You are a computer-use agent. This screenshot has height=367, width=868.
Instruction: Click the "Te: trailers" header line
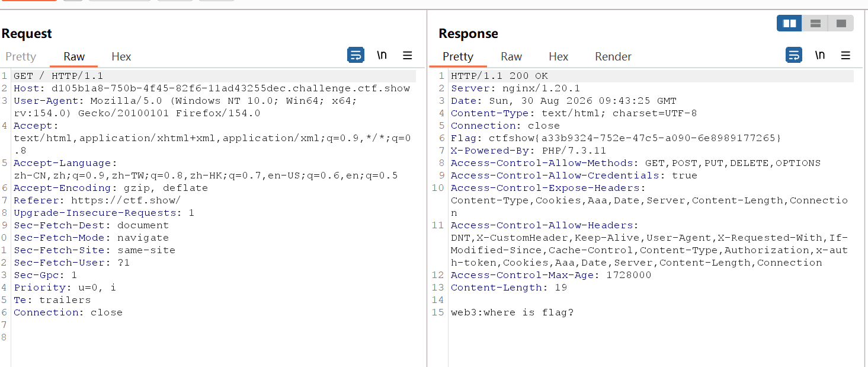coord(52,300)
